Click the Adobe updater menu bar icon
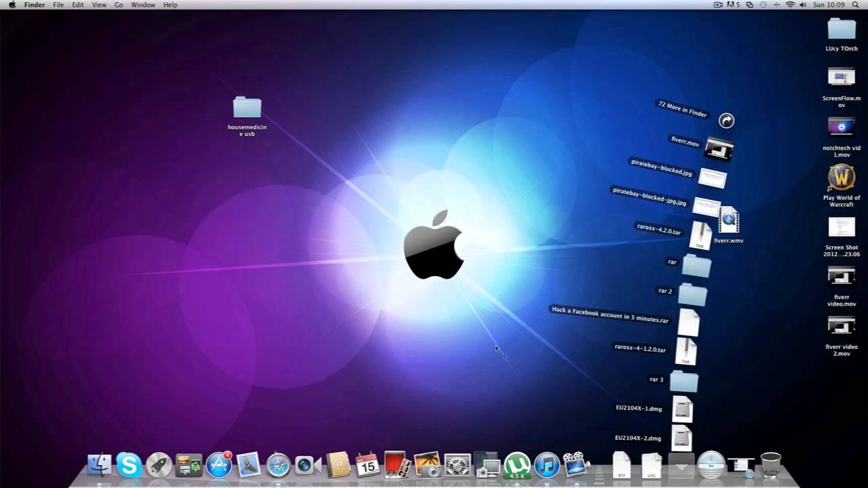868x488 pixels. pos(733,5)
